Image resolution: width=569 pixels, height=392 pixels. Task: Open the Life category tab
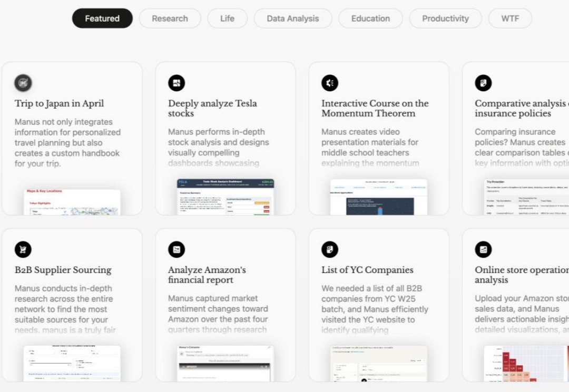tap(227, 18)
